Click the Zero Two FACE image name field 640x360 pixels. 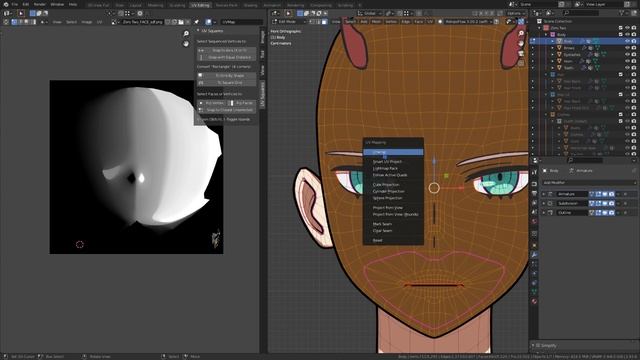[143, 22]
